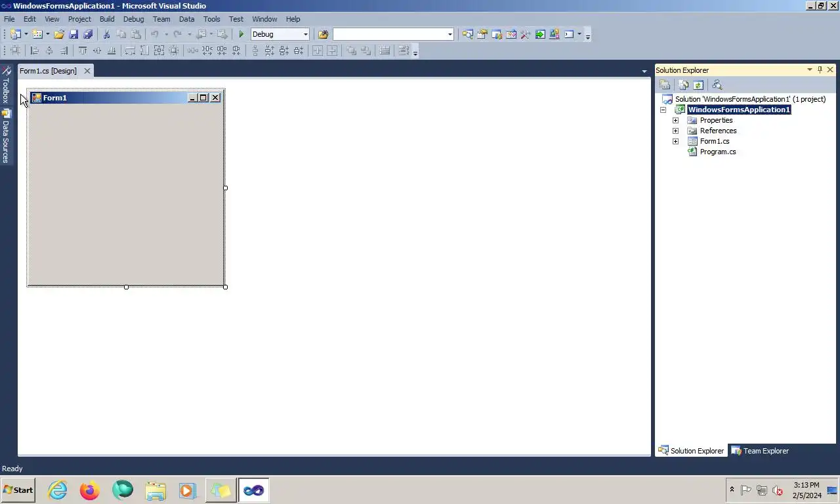Click the Windows Start button
This screenshot has height=504, width=840.
[x=18, y=490]
